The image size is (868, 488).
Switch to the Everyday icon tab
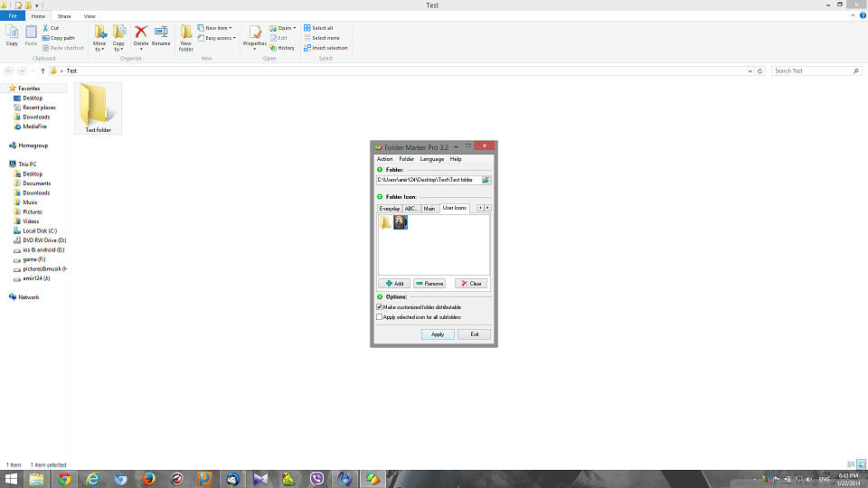389,209
